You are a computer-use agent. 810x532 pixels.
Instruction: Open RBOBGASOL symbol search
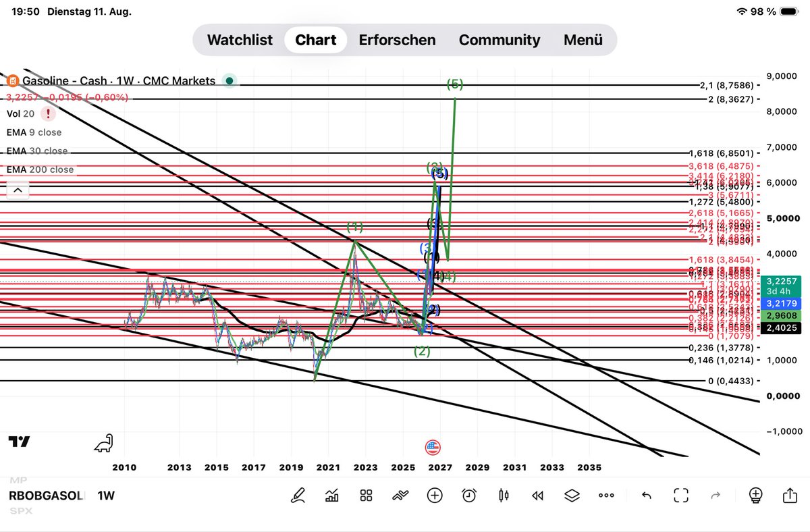pyautogui.click(x=47, y=496)
